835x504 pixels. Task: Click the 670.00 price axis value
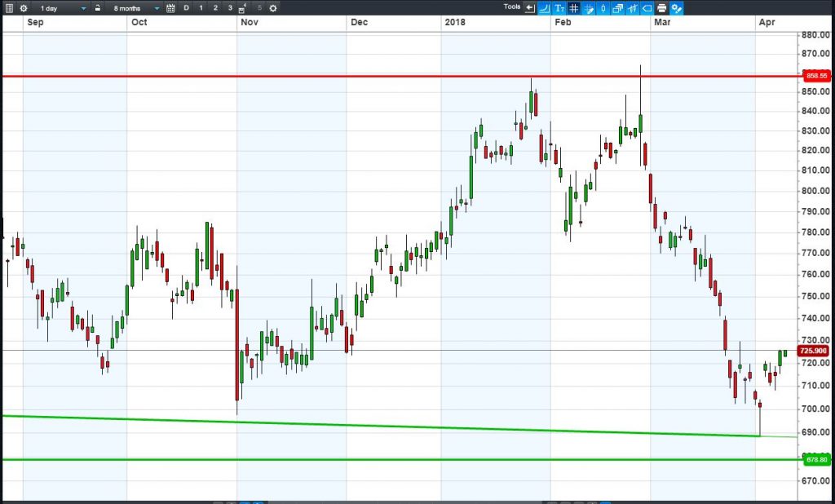(817, 480)
